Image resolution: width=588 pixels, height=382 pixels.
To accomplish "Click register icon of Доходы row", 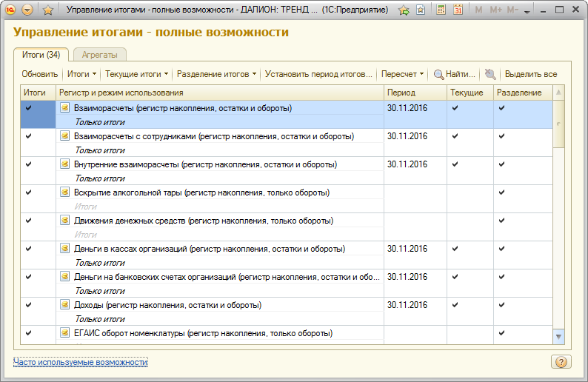I will [x=65, y=304].
